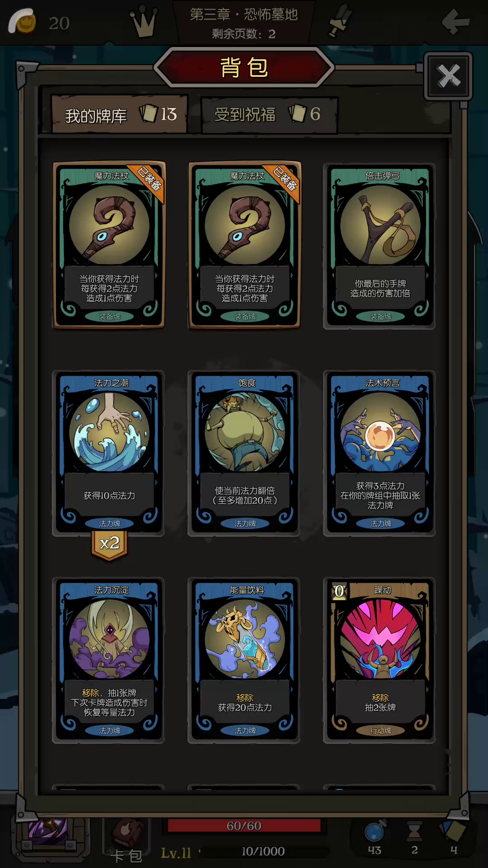Tap the red 60/60 health bar
The height and width of the screenshot is (868, 488).
click(x=244, y=826)
